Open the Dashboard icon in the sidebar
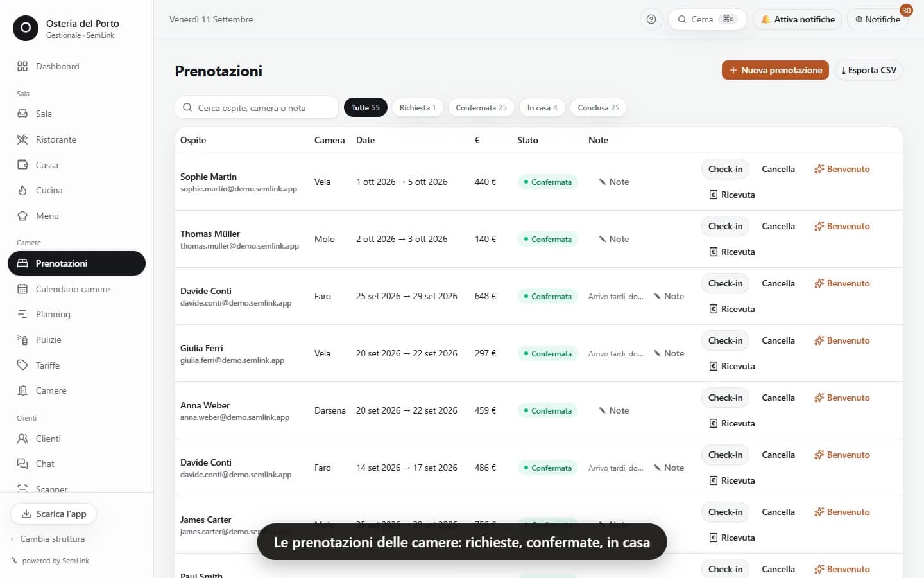This screenshot has width=924, height=578. [22, 66]
